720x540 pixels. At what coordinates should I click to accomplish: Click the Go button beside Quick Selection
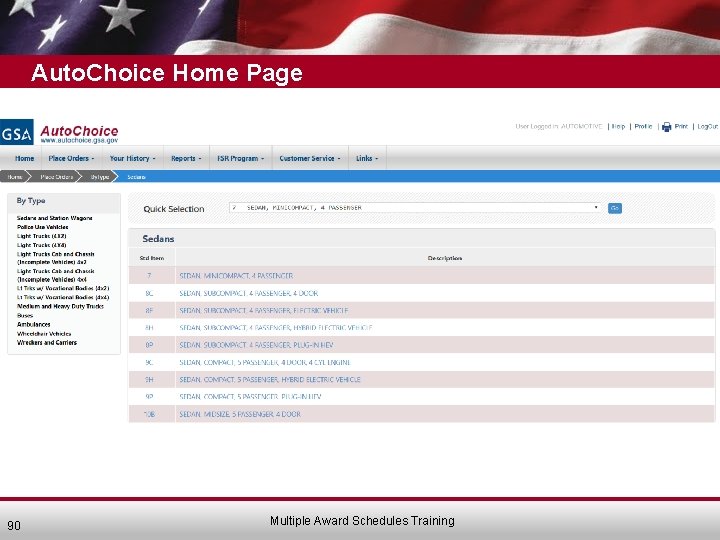[615, 208]
